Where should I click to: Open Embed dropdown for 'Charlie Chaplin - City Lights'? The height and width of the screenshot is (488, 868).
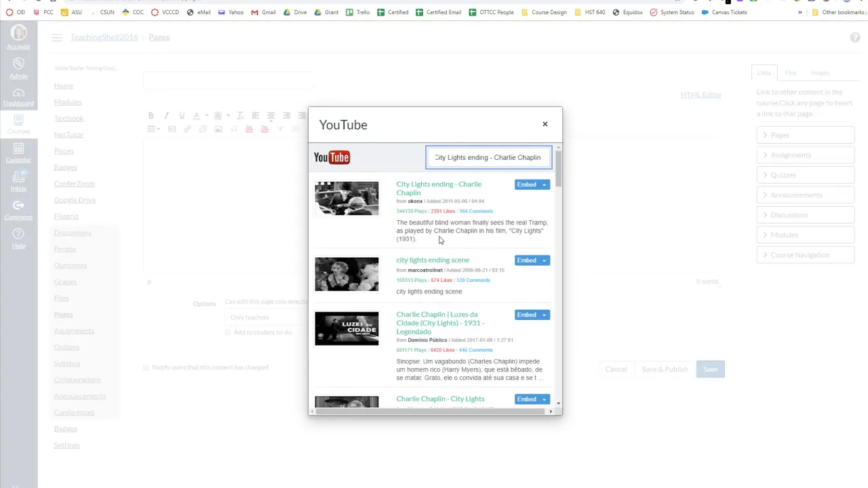544,399
